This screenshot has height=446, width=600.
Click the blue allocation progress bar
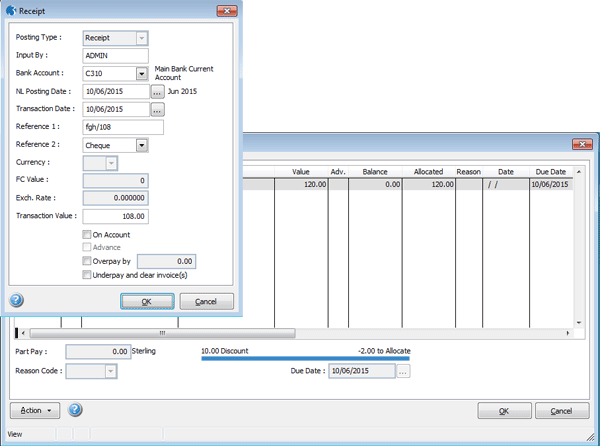click(x=305, y=358)
